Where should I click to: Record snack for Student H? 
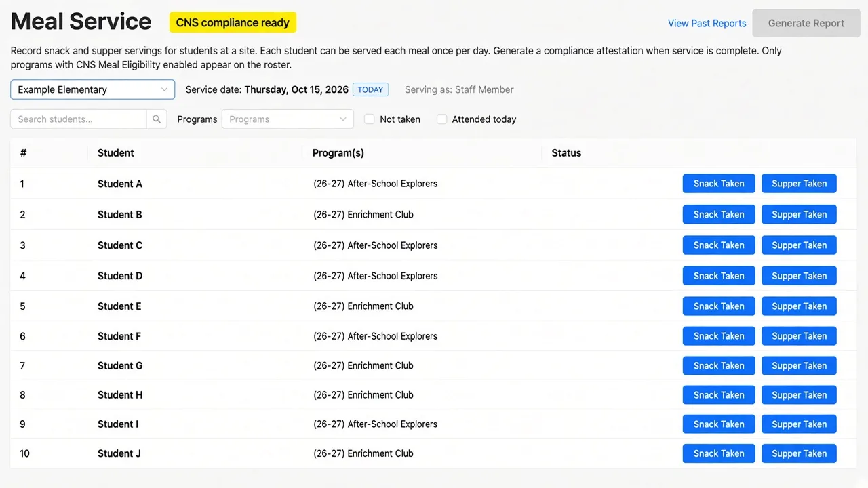(x=719, y=395)
